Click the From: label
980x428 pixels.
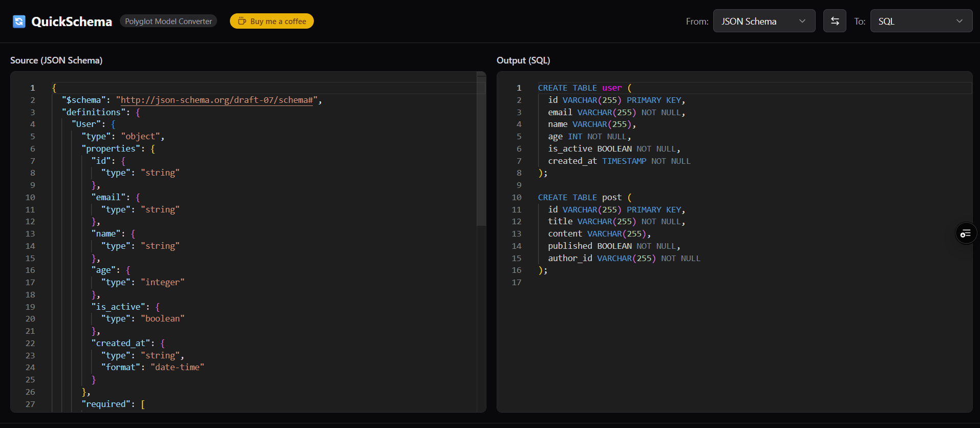point(697,22)
